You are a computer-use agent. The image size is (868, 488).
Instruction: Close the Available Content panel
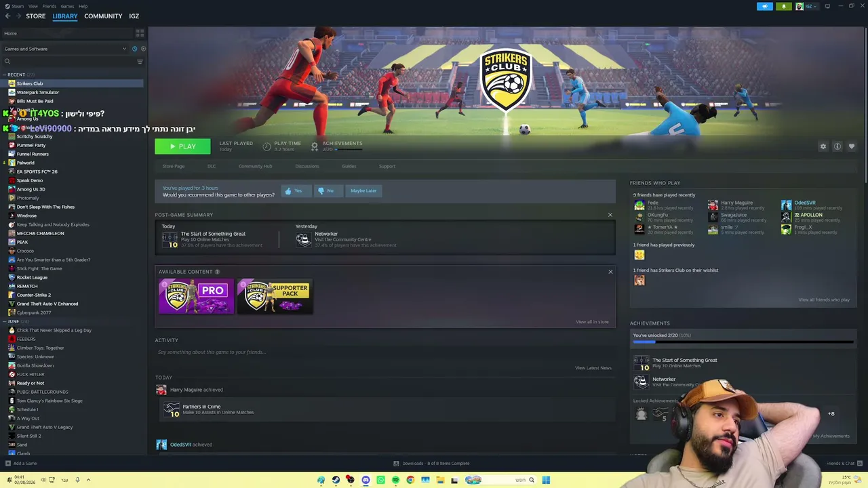[x=610, y=272]
